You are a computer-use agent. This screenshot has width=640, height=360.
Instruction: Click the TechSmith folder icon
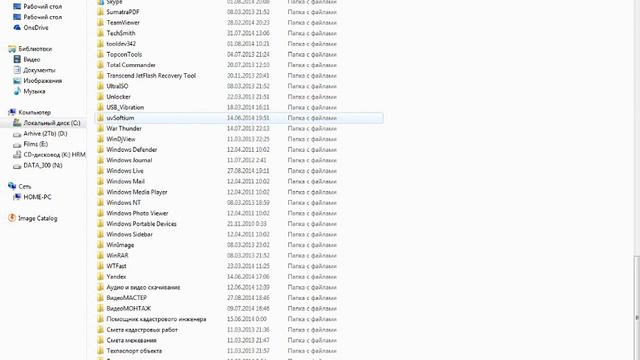click(x=100, y=33)
